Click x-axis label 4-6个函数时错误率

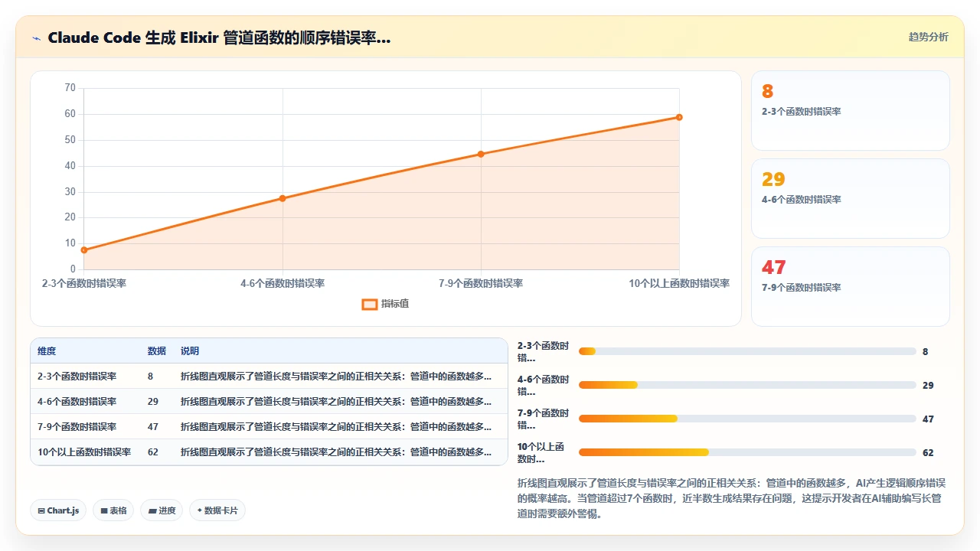coord(283,283)
